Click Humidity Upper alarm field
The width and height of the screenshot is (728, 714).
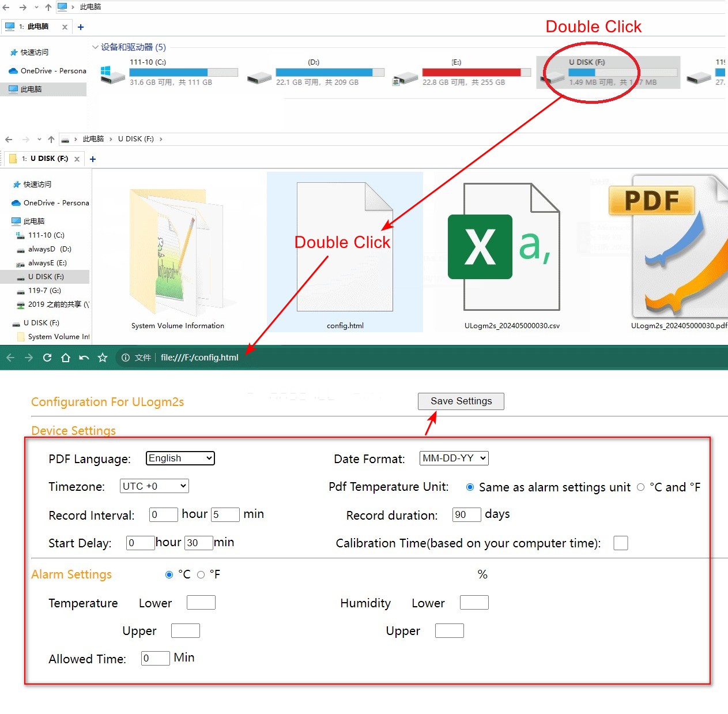(x=450, y=631)
